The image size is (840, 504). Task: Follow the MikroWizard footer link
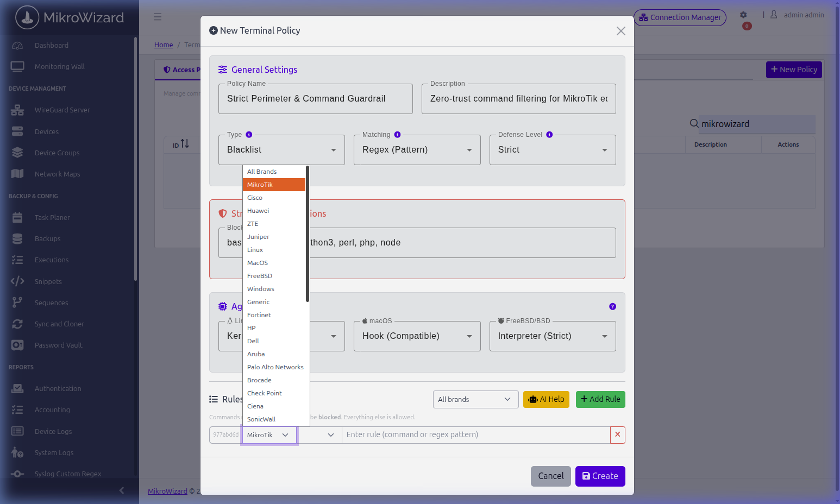pos(167,491)
